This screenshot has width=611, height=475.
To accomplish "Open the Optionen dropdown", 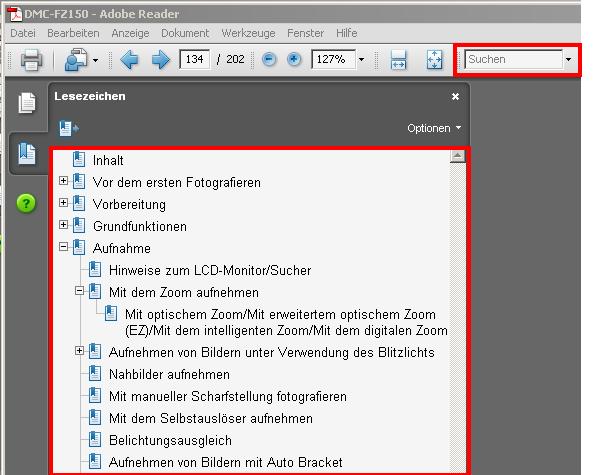I will 434,128.
